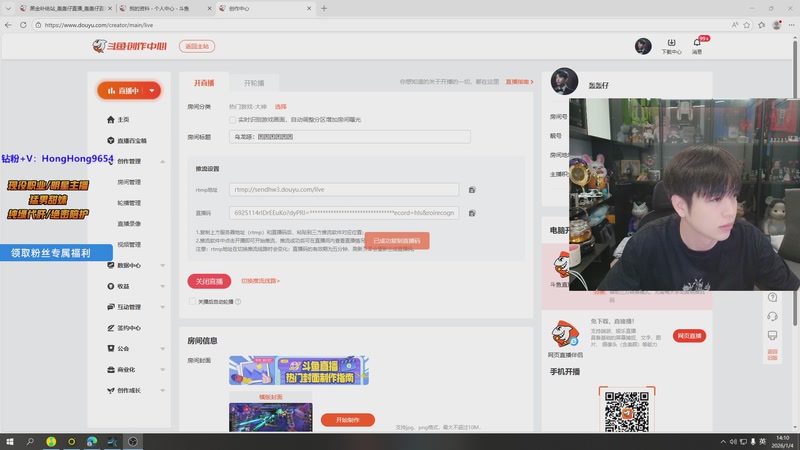The image size is (800, 450).
Task: Expand the 互动管理 sidebar section arrow
Action: (163, 307)
